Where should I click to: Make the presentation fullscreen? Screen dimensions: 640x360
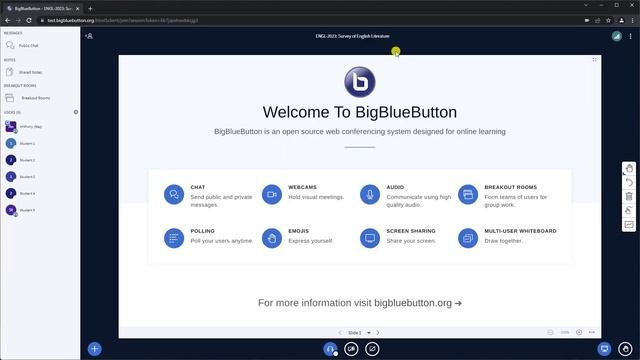point(594,60)
